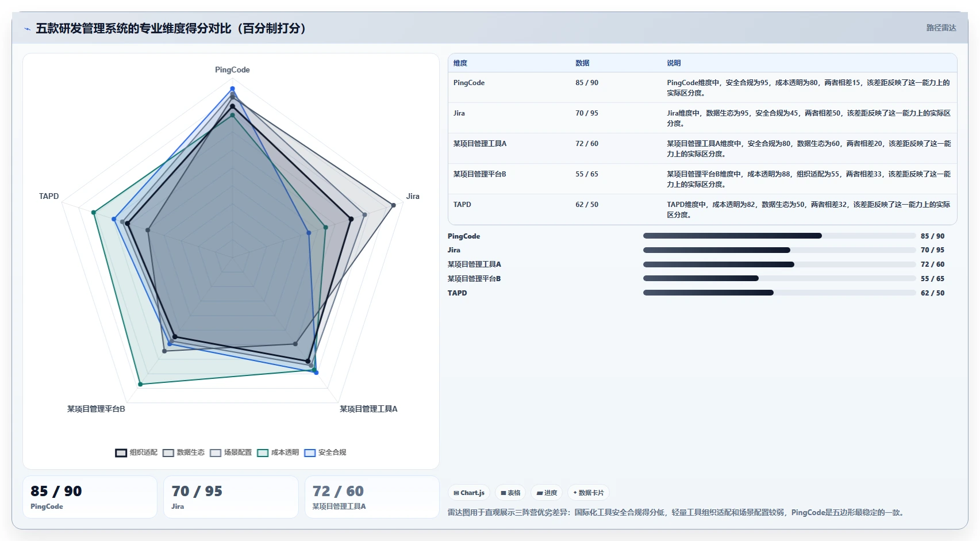Open the 85 / 90 PingCode summary card
Viewport: 980px width, 541px height.
point(90,497)
